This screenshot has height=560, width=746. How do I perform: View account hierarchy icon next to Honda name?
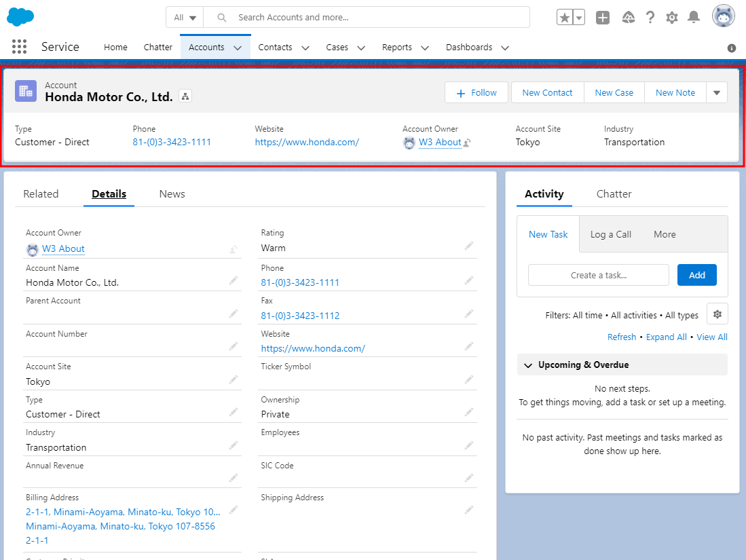tap(185, 96)
